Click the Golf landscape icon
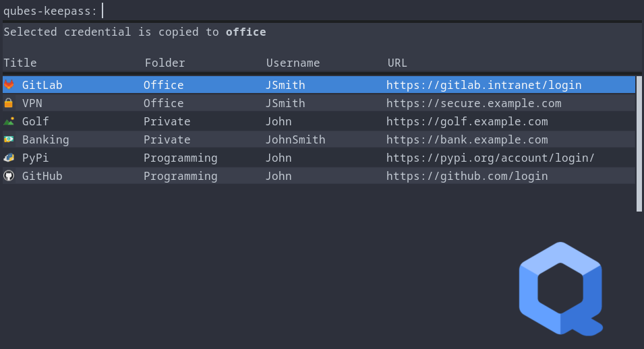 pos(9,121)
